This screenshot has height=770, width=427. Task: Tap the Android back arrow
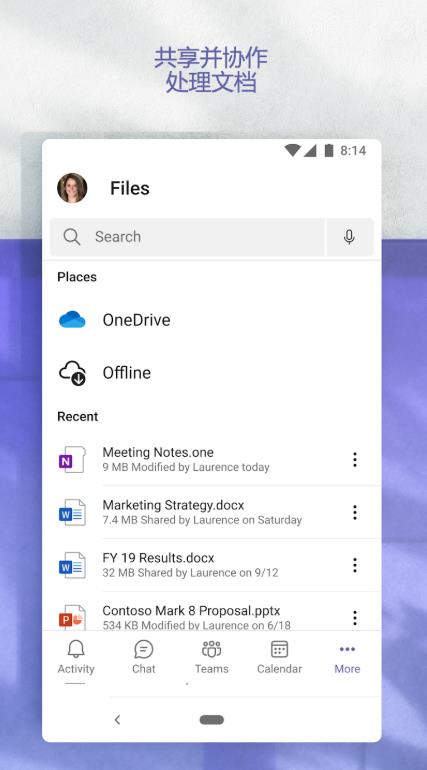click(x=117, y=720)
